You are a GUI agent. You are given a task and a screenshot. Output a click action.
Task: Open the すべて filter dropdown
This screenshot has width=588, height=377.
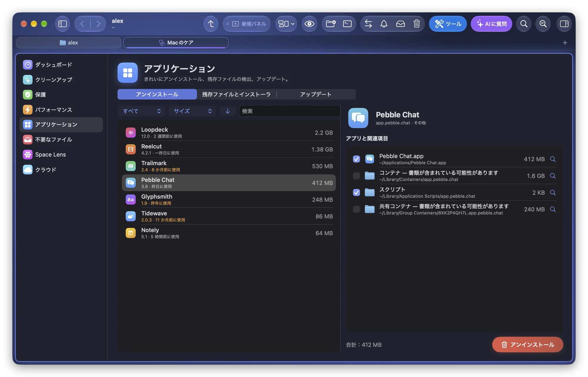(141, 111)
